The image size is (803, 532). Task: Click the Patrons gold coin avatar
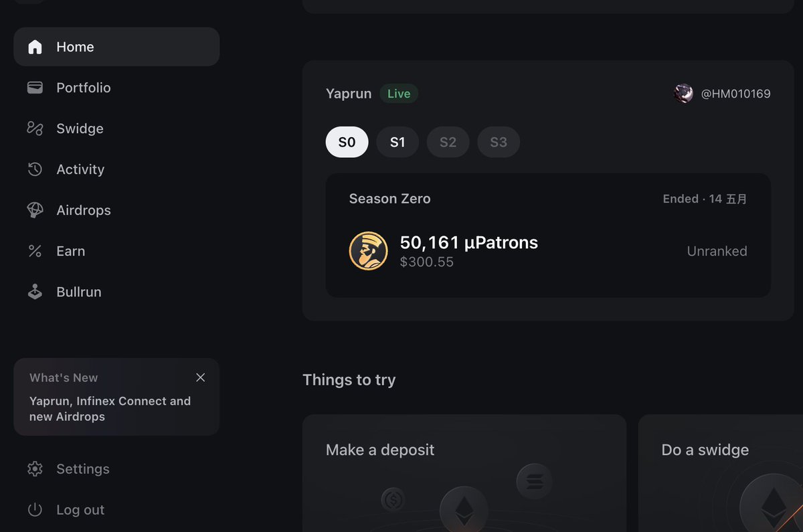[369, 251]
